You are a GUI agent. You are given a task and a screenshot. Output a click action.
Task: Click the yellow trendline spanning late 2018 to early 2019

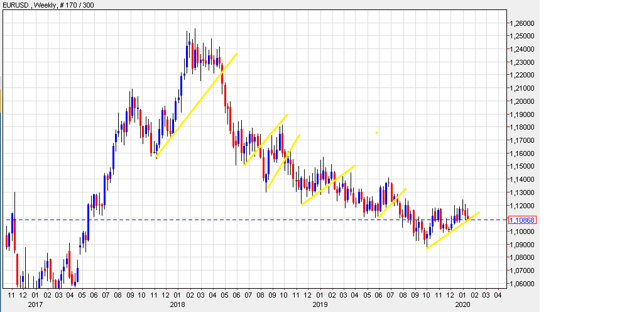[x=328, y=185]
